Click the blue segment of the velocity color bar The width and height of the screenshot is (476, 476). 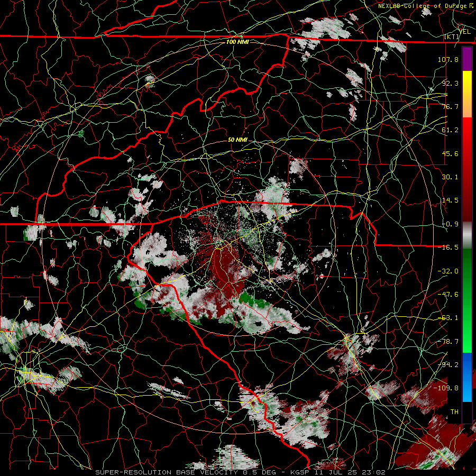tap(467, 377)
